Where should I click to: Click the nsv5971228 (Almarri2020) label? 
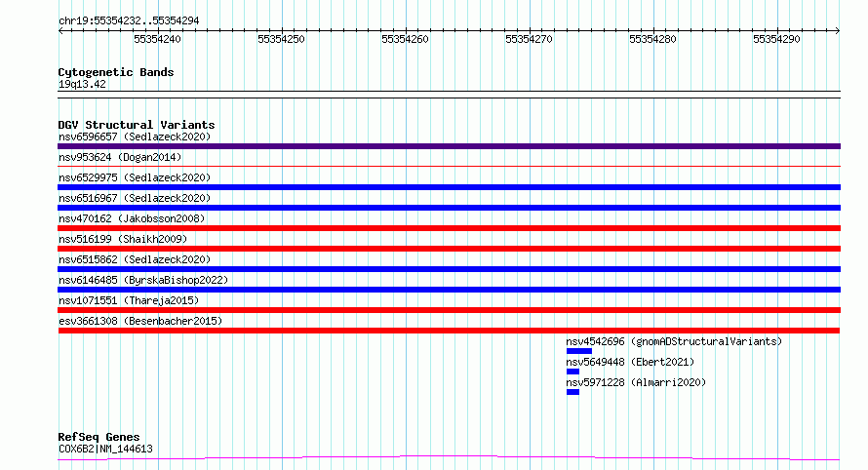coord(636,382)
